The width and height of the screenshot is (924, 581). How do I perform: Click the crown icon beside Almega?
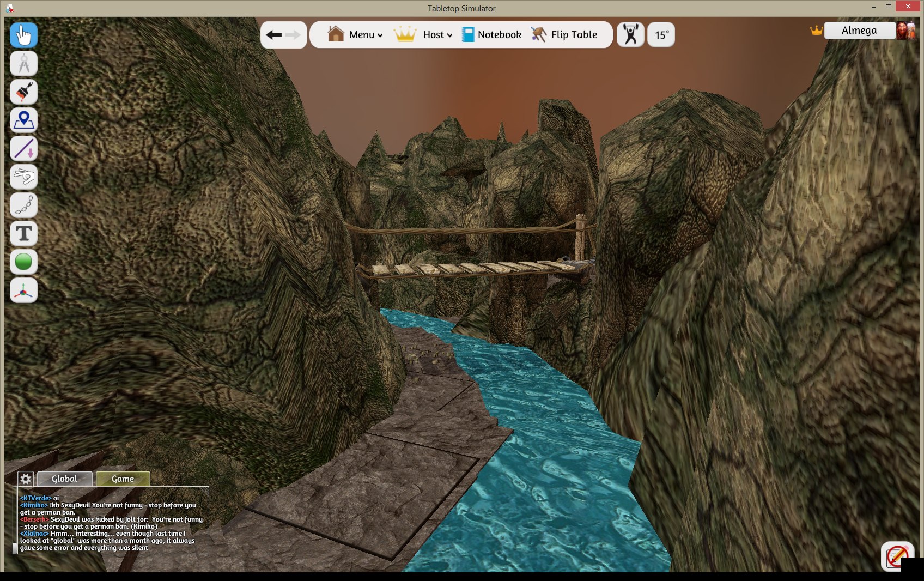click(816, 31)
